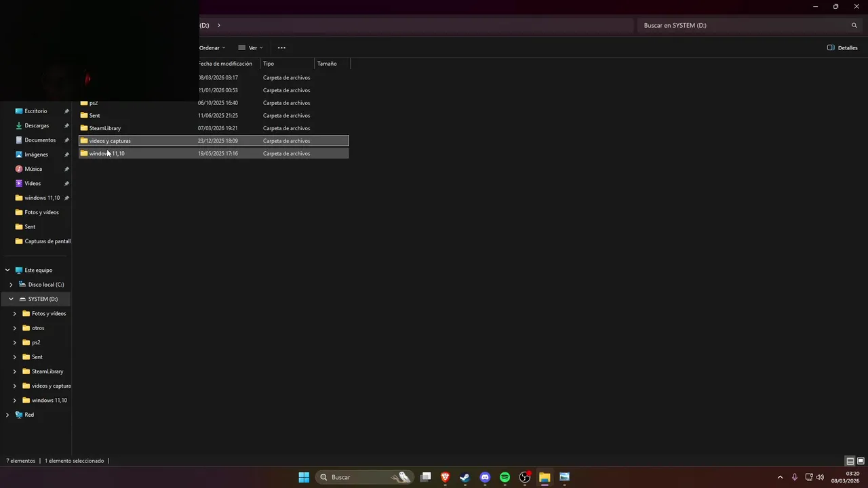Collapse SYSTEM (D:) in the tree
This screenshot has height=488, width=868.
[x=11, y=299]
